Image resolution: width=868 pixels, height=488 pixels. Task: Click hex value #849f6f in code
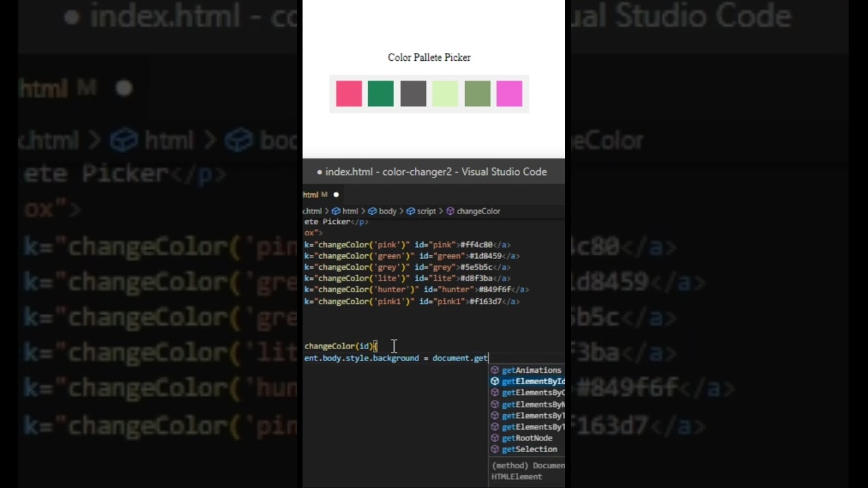(495, 290)
